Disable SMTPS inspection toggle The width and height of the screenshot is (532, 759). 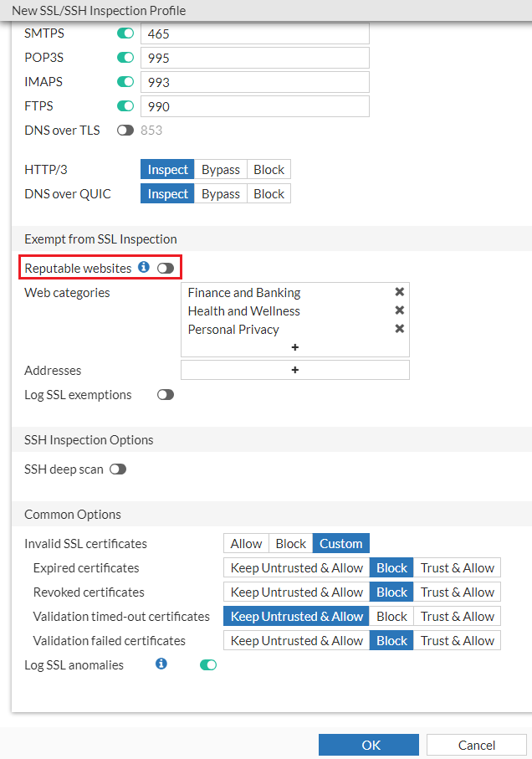(125, 34)
